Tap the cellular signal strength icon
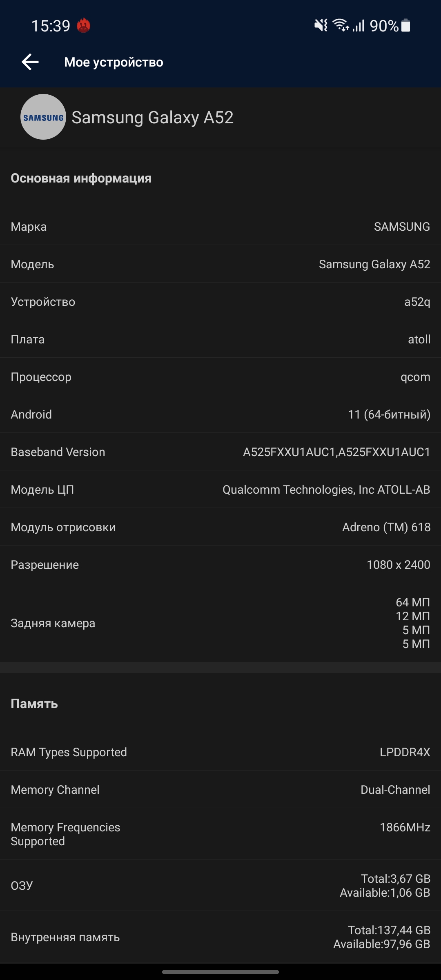The height and width of the screenshot is (980, 441). (x=359, y=26)
